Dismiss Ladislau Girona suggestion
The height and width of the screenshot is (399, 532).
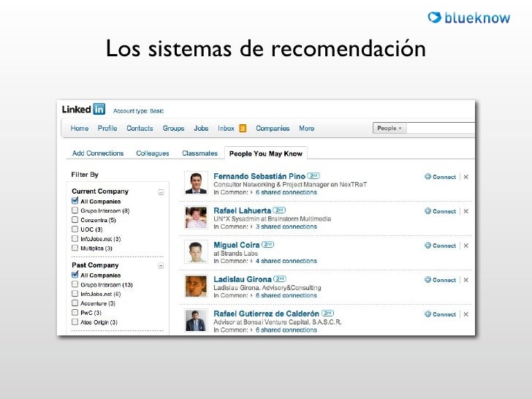pyautogui.click(x=465, y=280)
